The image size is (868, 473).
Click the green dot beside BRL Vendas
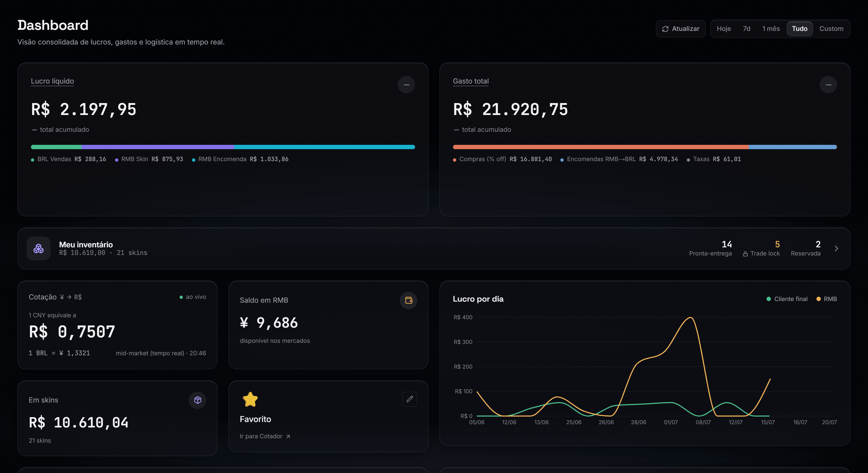coord(32,160)
